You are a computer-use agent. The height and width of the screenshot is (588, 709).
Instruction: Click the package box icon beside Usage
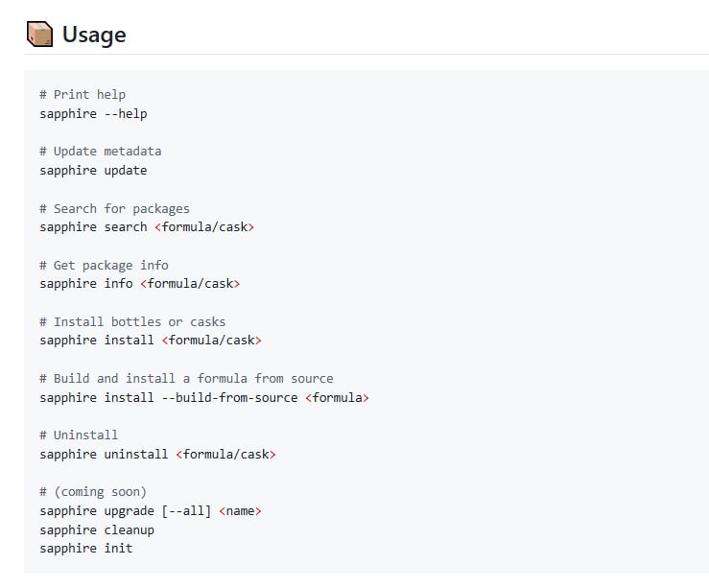(x=39, y=35)
